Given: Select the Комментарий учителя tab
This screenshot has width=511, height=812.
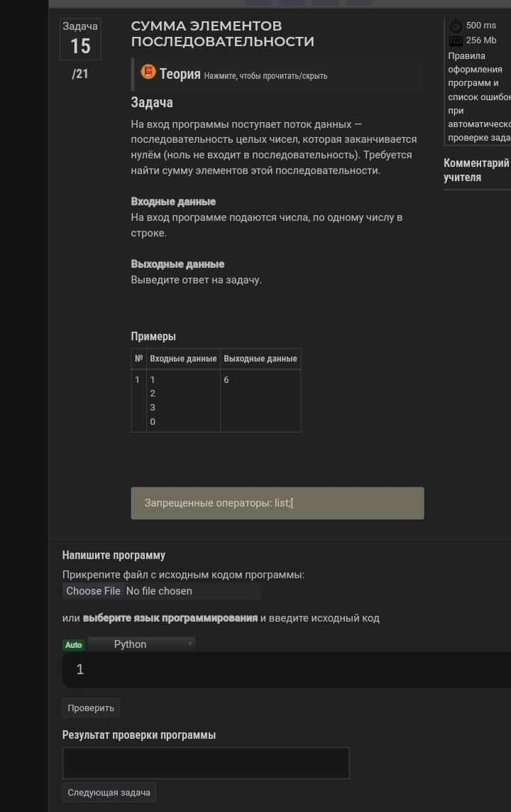Looking at the screenshot, I should coord(476,170).
